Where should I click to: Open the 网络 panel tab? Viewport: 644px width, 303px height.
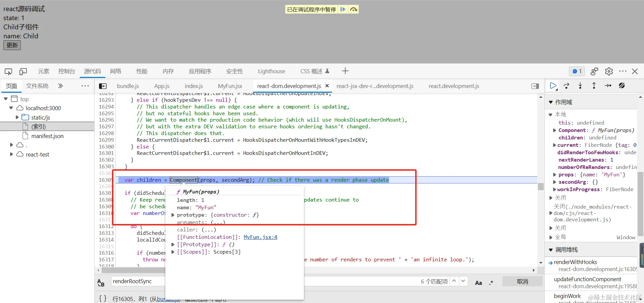116,71
